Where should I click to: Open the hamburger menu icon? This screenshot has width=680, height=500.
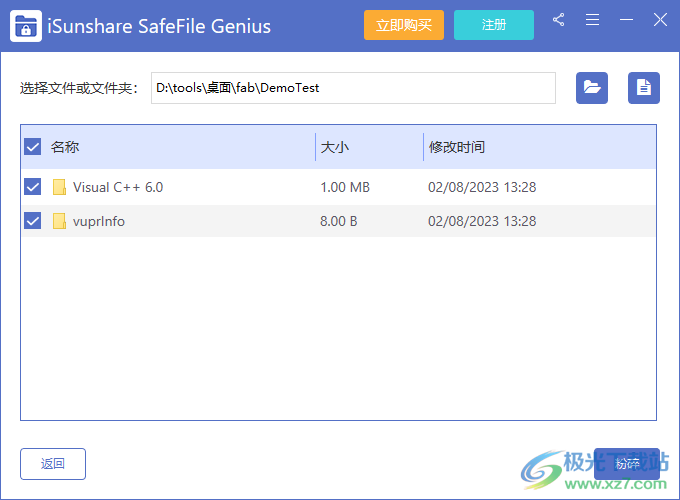pos(592,20)
